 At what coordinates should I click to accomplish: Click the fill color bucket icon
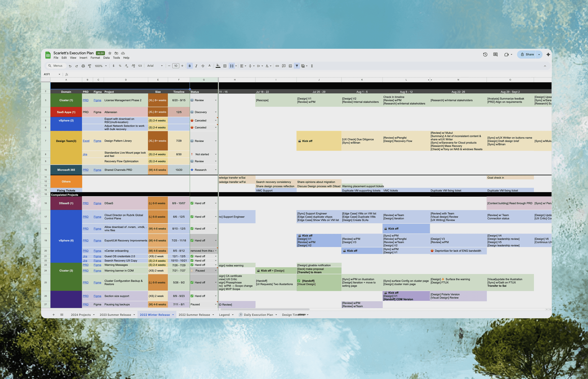(x=218, y=66)
